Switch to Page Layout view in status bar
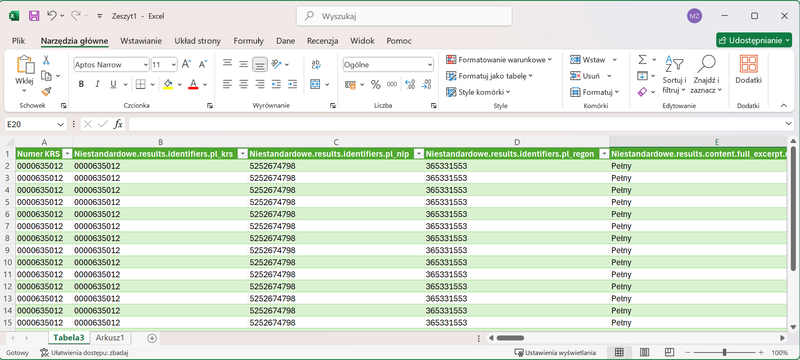Viewport: 800px width, 360px height. point(644,352)
